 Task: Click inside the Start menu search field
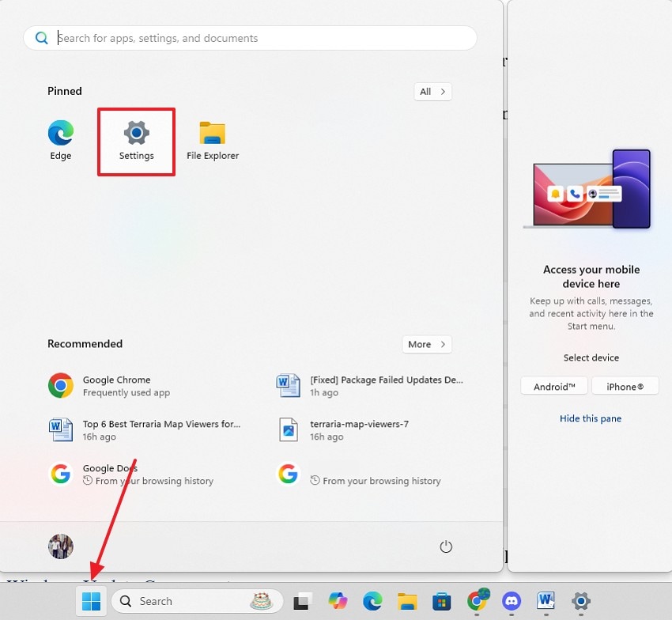pos(251,37)
